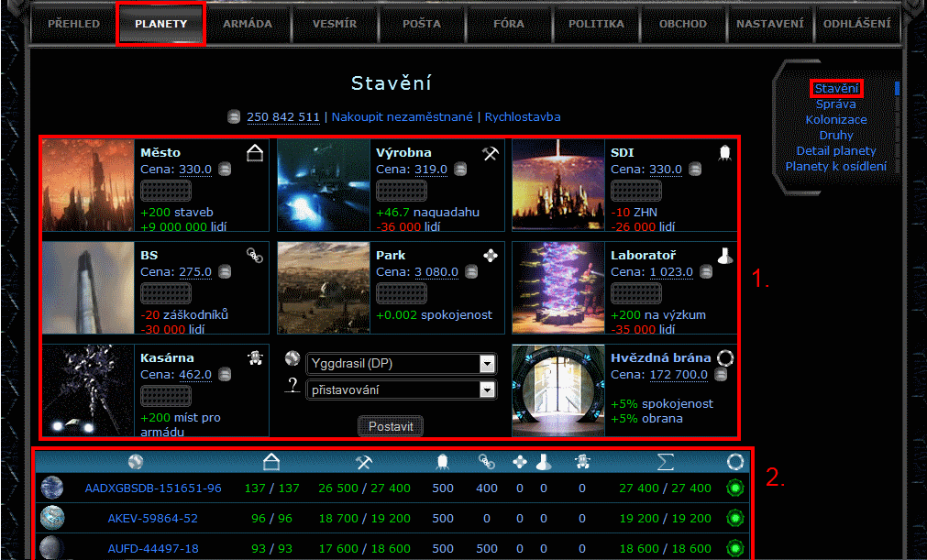Screen dimensions: 927x560
Task: Click the quantity field under Město
Action: (x=165, y=190)
